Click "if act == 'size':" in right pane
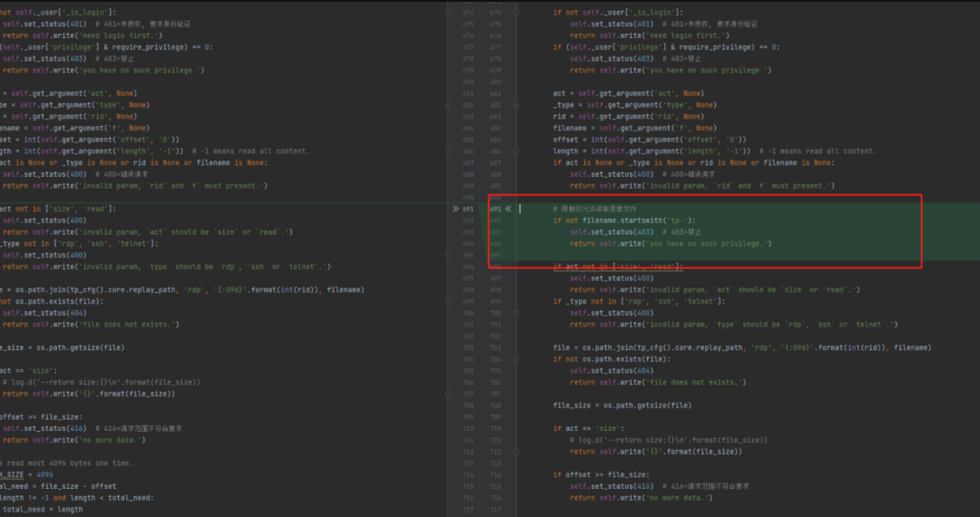 [x=588, y=428]
